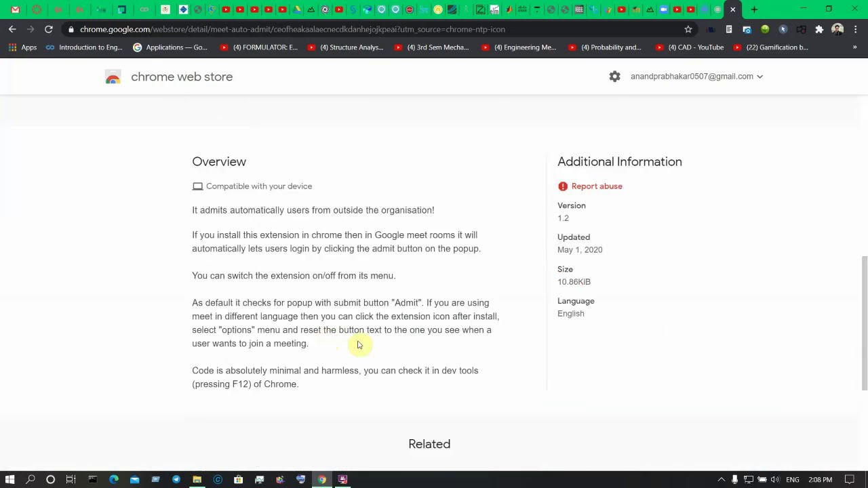
Task: Open the volume control tray icon
Action: 774,479
